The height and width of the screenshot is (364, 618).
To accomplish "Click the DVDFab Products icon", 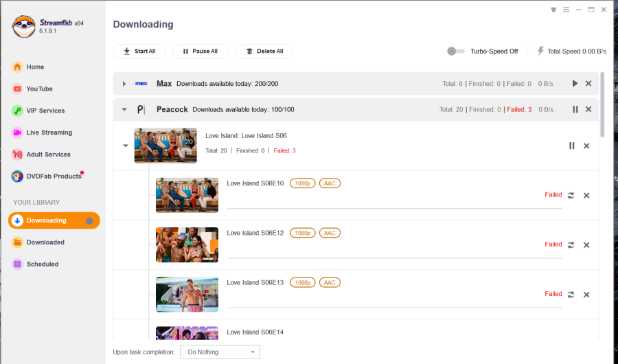I will [x=17, y=177].
